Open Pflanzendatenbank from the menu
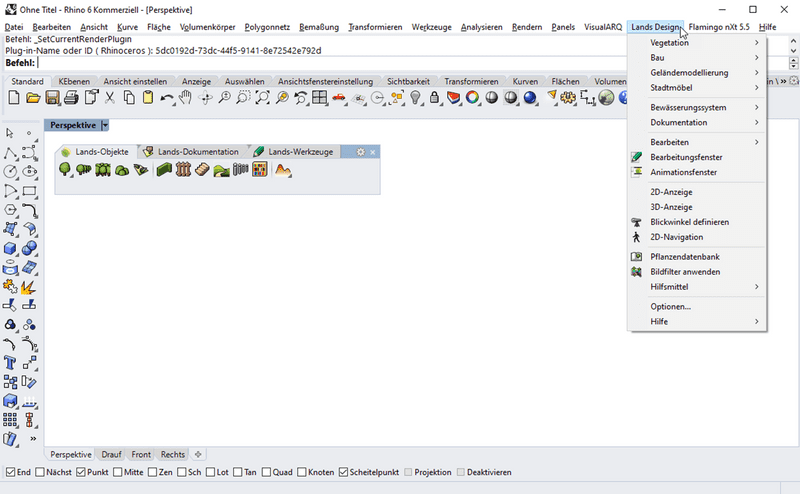This screenshot has height=494, width=800. point(697,256)
